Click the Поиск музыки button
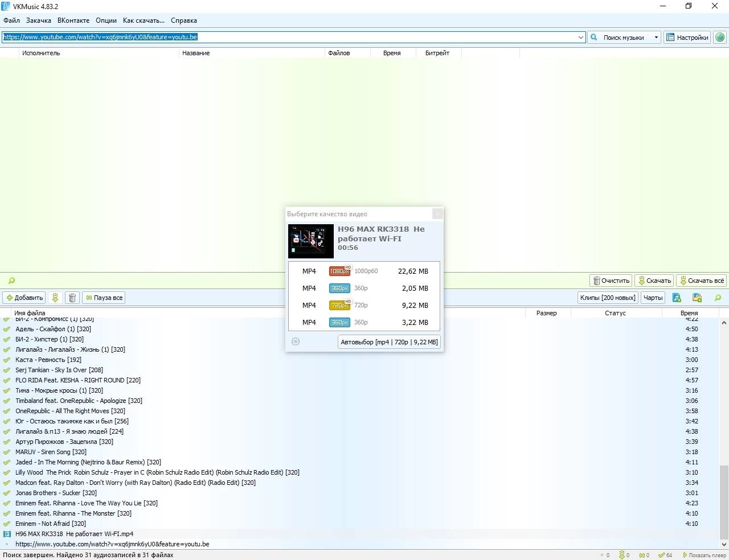The width and height of the screenshot is (729, 560). point(620,37)
